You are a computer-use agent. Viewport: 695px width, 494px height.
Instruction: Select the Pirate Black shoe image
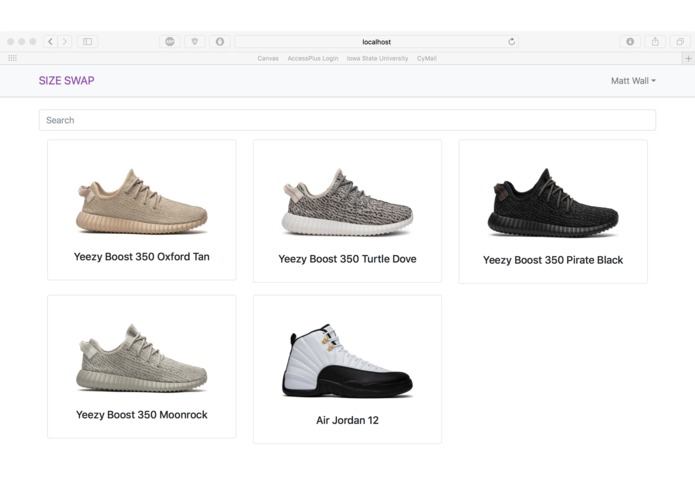click(553, 202)
